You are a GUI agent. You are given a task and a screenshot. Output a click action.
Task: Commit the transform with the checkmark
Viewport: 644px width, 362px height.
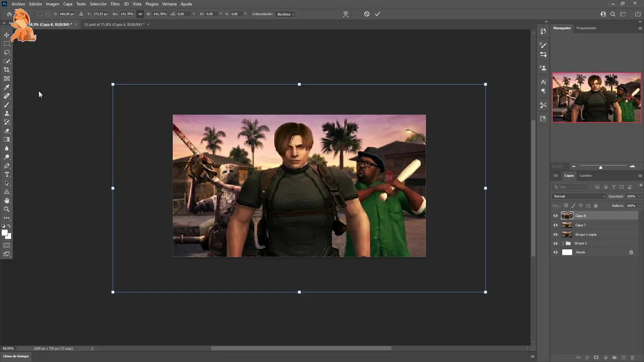pos(377,14)
